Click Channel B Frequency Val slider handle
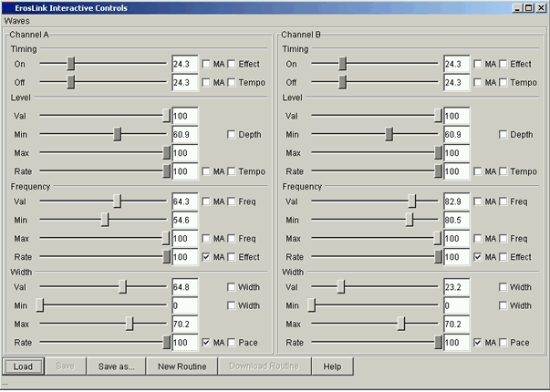The image size is (550, 392). click(412, 201)
